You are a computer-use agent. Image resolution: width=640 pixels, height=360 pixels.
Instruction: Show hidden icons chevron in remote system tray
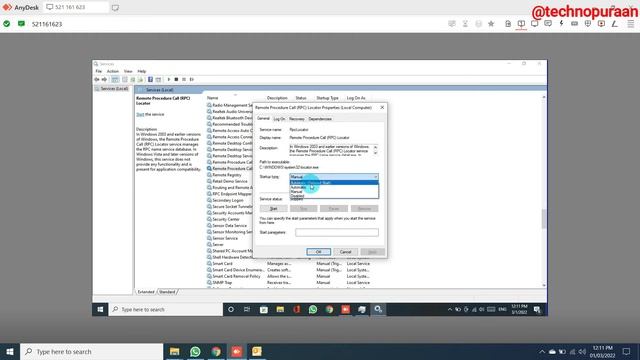click(449, 309)
